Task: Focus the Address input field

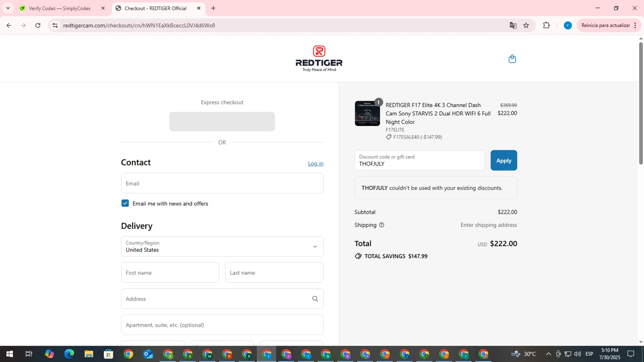Action: [x=222, y=299]
